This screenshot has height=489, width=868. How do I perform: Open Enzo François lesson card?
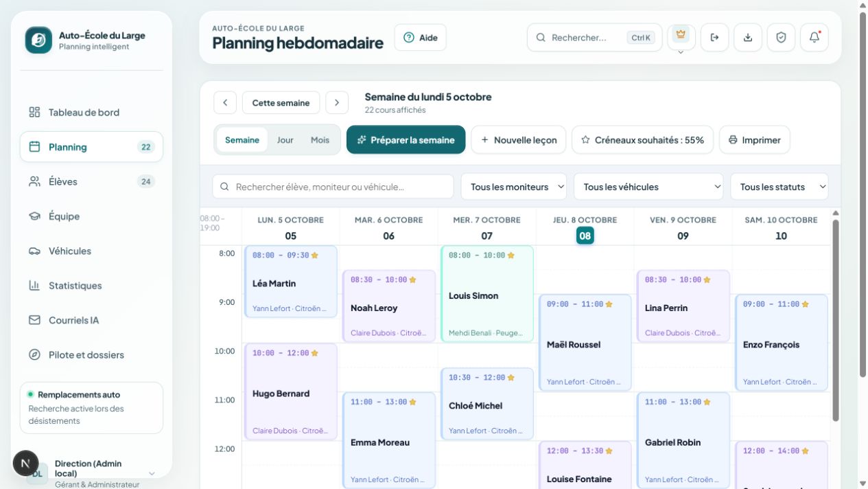click(x=782, y=343)
